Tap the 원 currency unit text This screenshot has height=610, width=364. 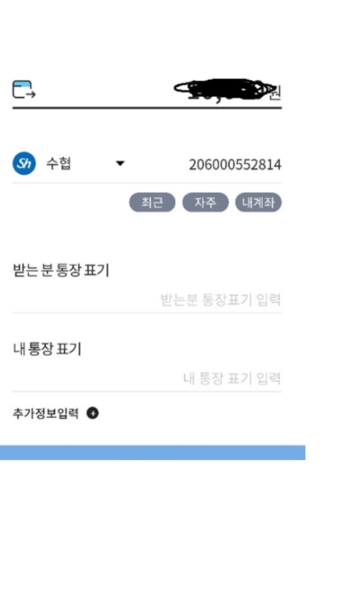click(275, 93)
